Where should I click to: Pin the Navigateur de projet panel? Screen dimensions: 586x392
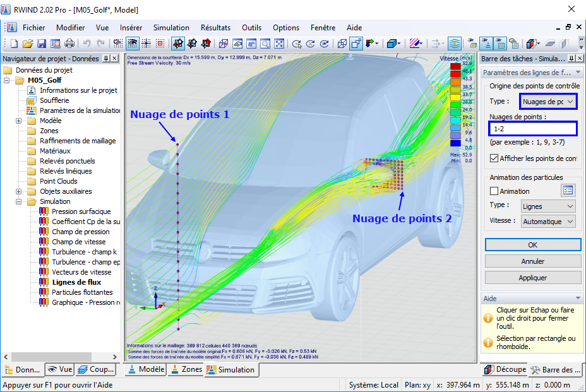(x=107, y=58)
